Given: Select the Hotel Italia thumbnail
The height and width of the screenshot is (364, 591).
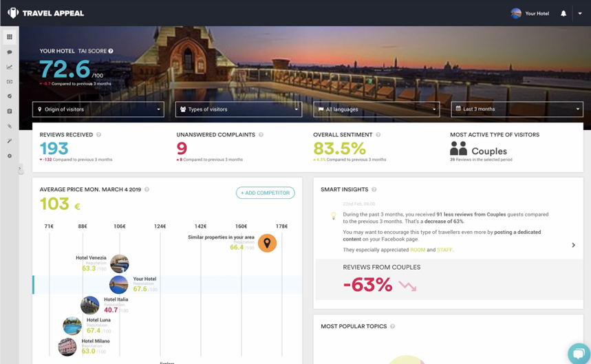Looking at the screenshot, I should (x=89, y=306).
